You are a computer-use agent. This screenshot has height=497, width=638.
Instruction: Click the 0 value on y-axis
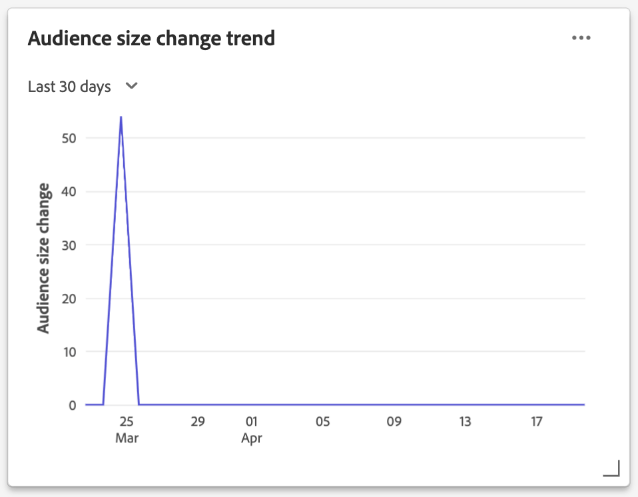73,405
